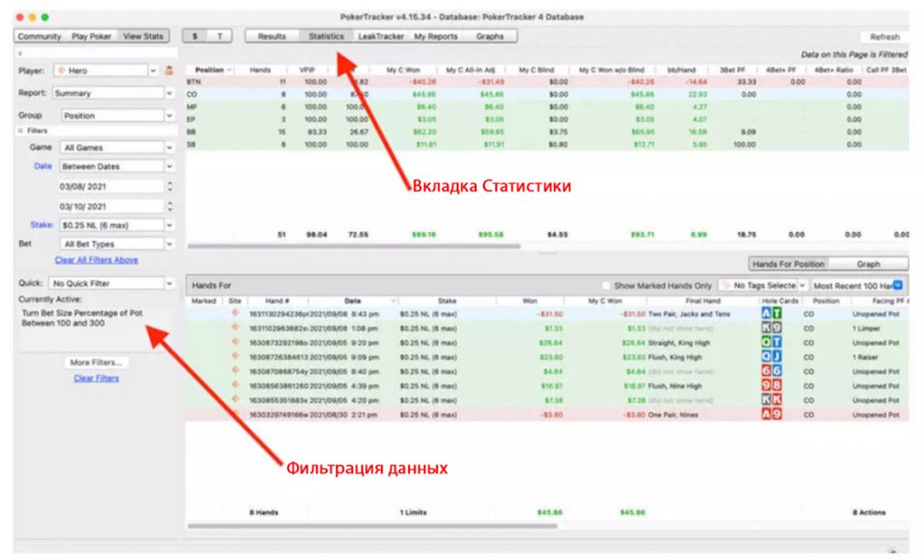This screenshot has width=924, height=560.
Task: Open the Stake $0.25 NL dropdown
Action: click(116, 225)
